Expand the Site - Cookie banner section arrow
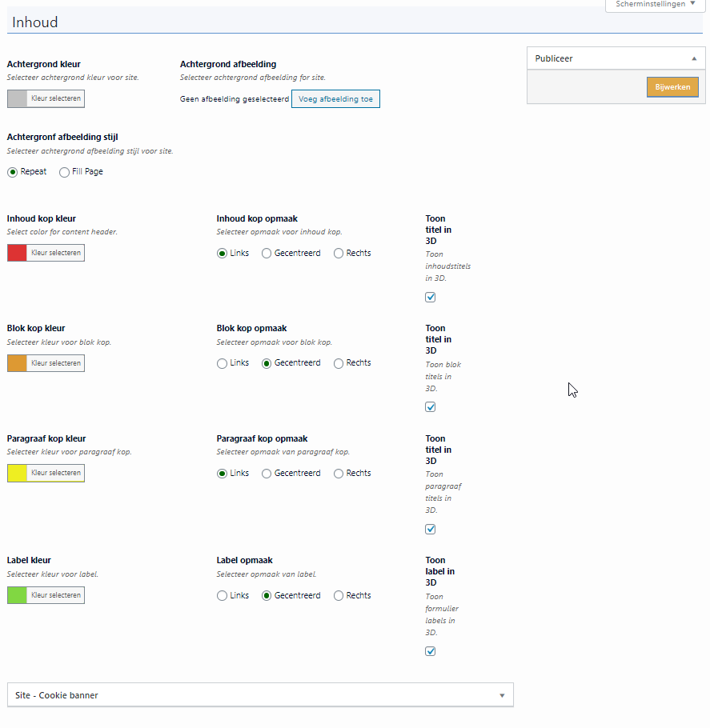Image resolution: width=710 pixels, height=728 pixels. coord(502,695)
